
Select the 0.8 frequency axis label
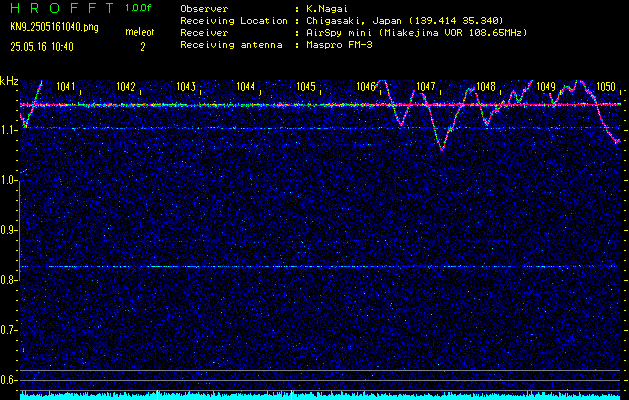click(7, 280)
